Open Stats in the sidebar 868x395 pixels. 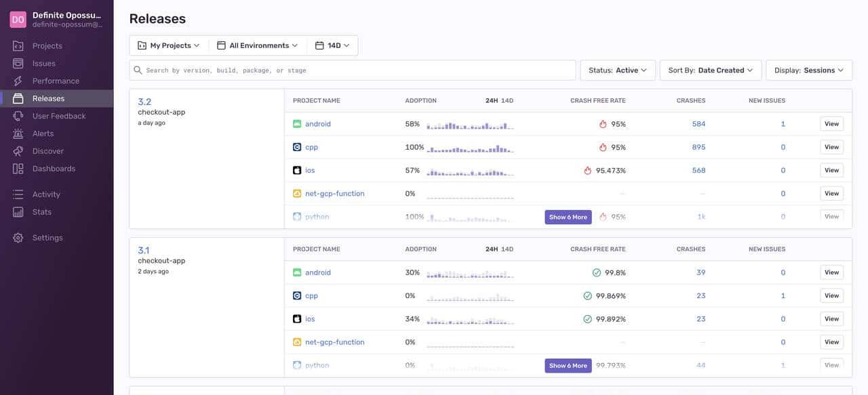(42, 213)
